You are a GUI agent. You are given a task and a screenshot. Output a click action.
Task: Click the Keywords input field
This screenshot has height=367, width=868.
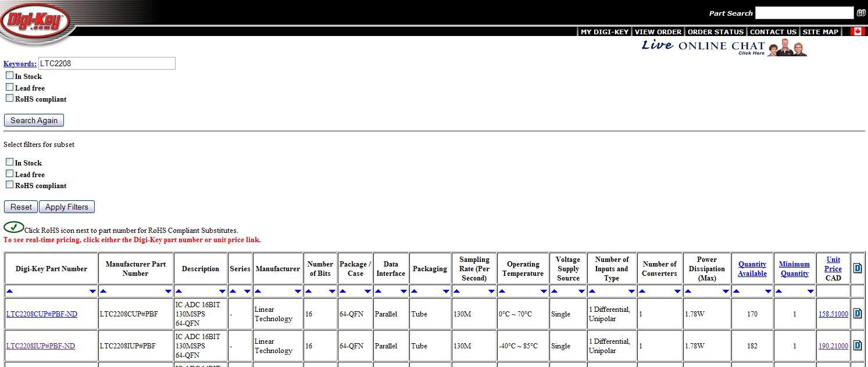coord(106,63)
